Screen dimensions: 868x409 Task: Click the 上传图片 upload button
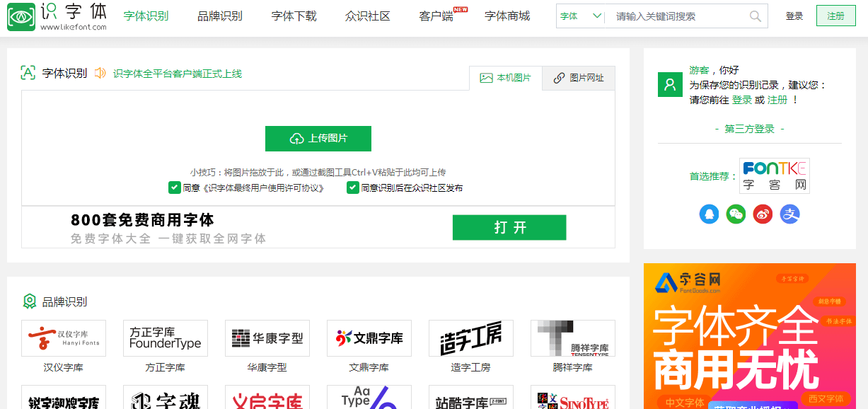(318, 139)
